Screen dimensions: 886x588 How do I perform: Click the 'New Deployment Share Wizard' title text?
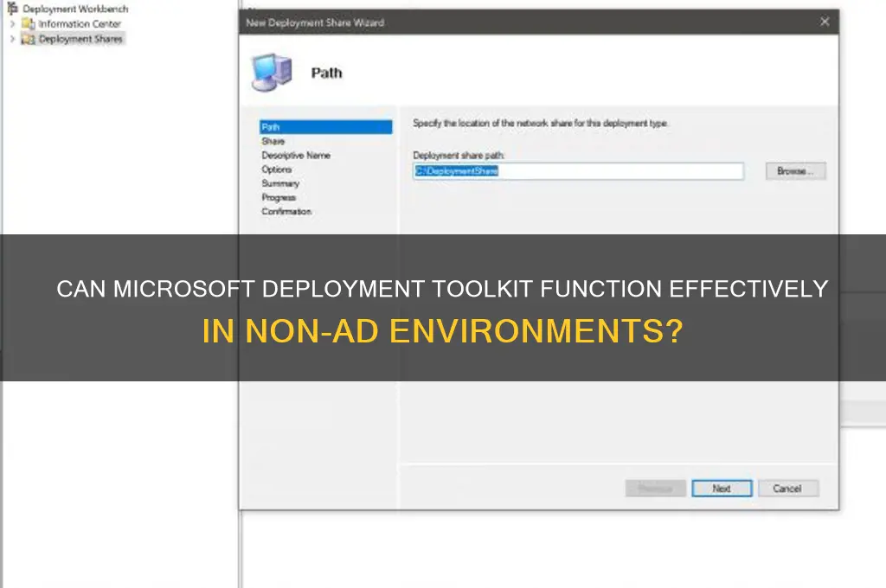(x=315, y=23)
